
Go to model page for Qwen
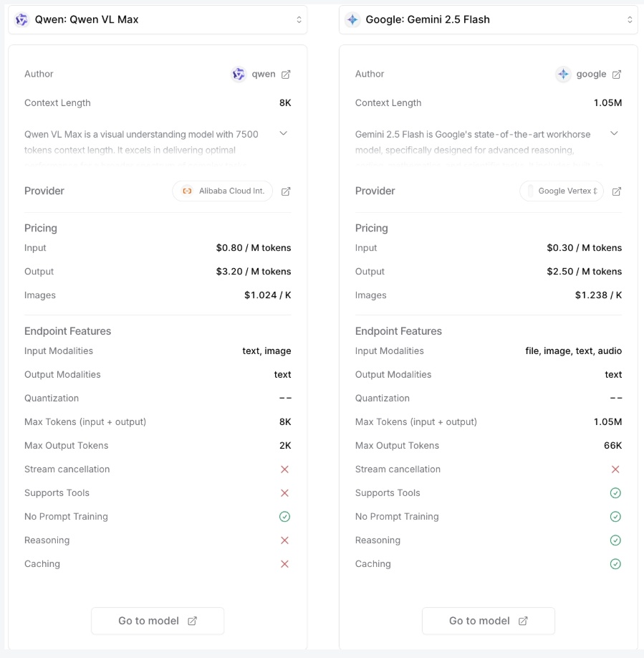158,621
